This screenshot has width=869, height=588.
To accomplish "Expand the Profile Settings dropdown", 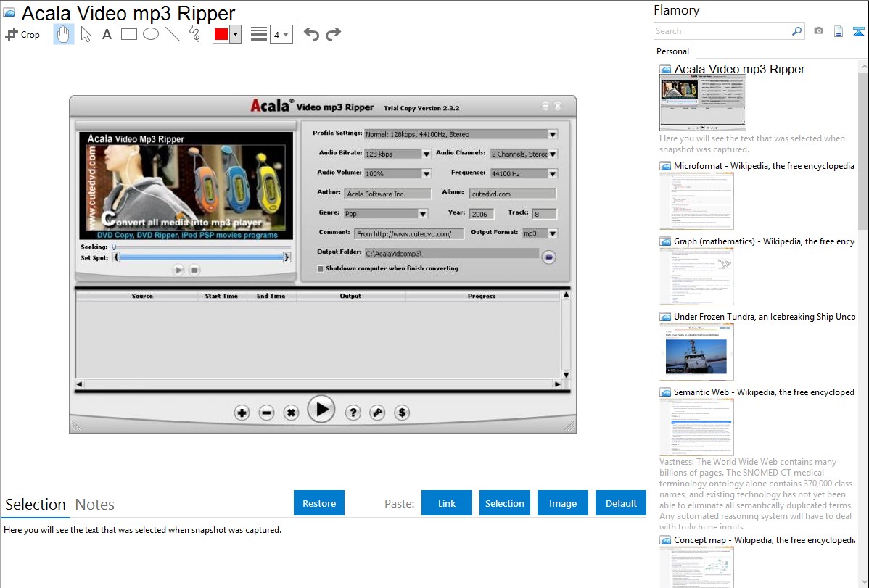I will pos(553,134).
